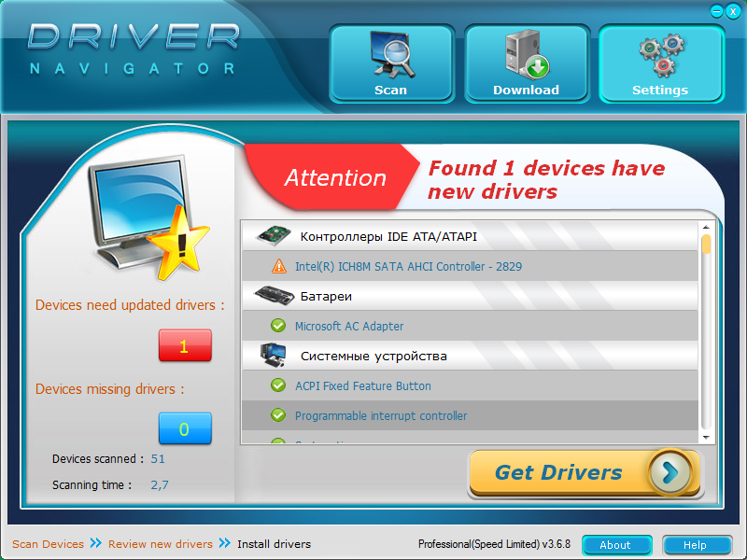The image size is (747, 560).
Task: Click the computer icon for Системные устройства
Action: pyautogui.click(x=274, y=356)
